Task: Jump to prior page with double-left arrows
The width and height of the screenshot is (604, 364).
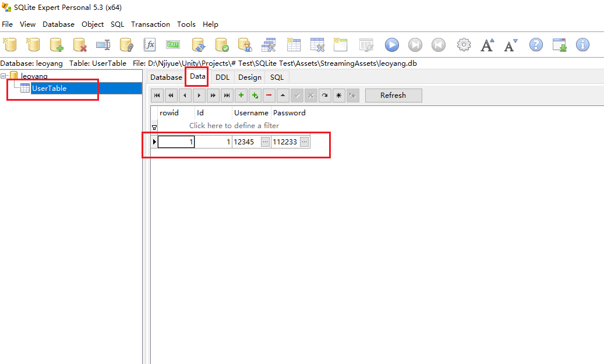Action: pyautogui.click(x=171, y=95)
